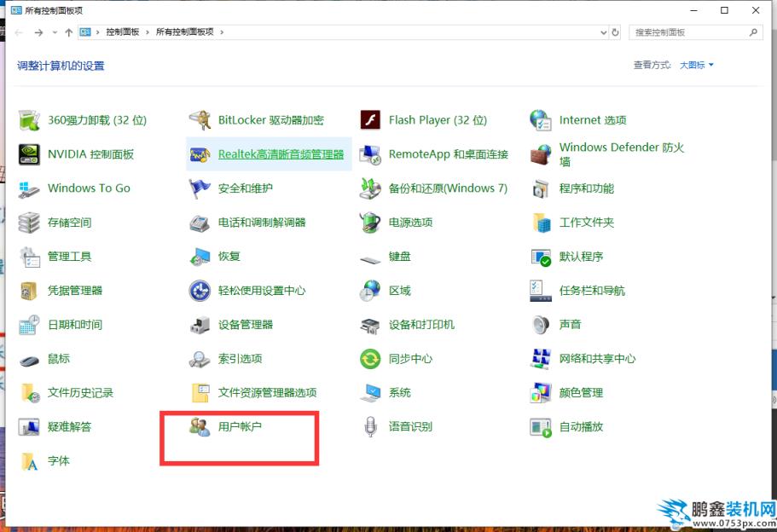Viewport: 777px width, 532px height.
Task: Click the 备份和还原(Windows 7) icon
Action: [x=370, y=188]
